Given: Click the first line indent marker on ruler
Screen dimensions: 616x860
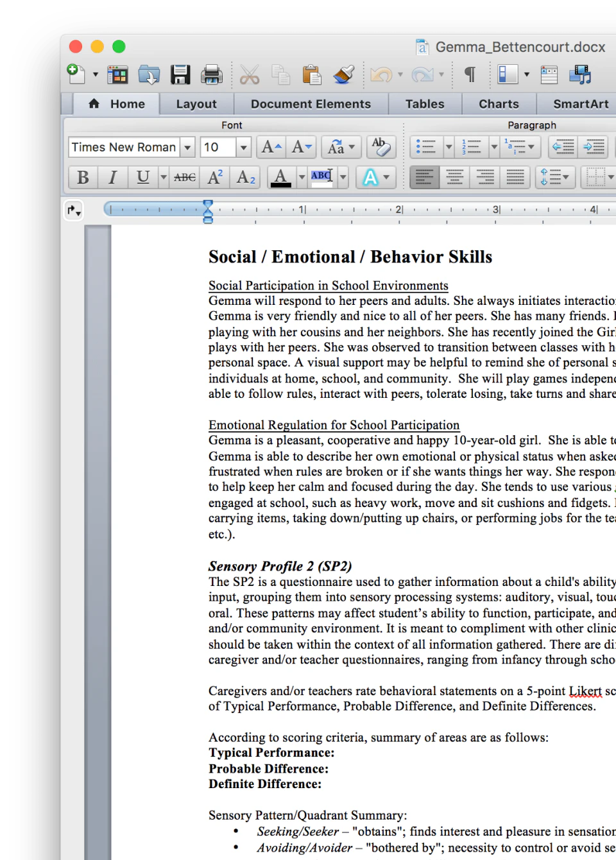Looking at the screenshot, I should 208,204.
